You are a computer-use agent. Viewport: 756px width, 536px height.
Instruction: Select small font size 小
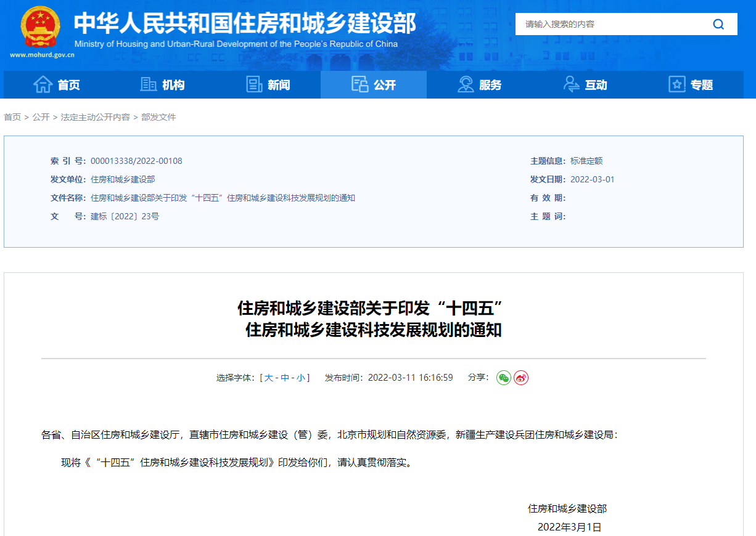300,378
